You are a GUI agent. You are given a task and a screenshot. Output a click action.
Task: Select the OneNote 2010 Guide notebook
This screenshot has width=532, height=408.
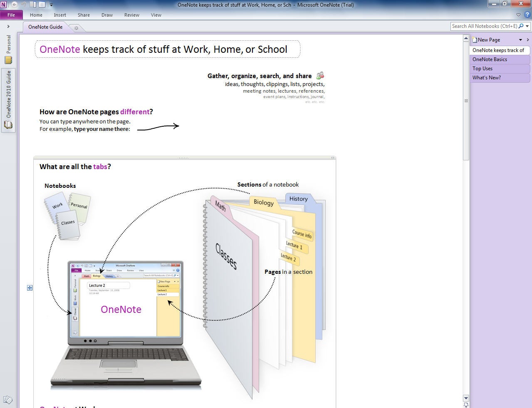[x=8, y=100]
